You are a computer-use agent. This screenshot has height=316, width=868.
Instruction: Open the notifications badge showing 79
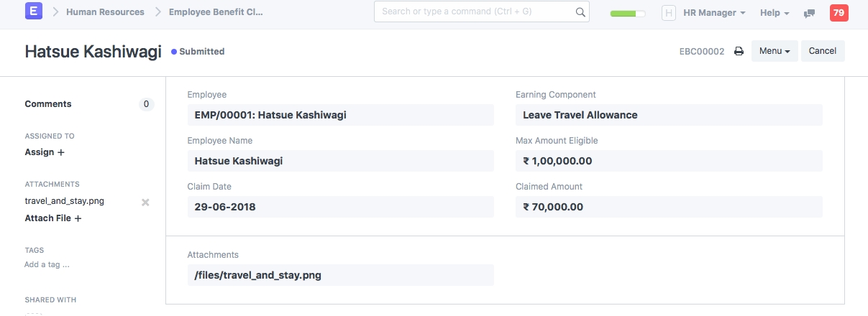tap(839, 12)
